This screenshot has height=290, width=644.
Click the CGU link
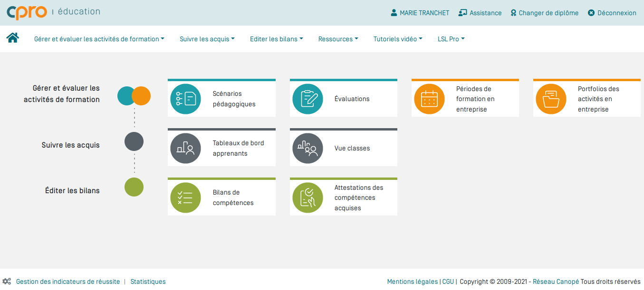click(x=447, y=281)
